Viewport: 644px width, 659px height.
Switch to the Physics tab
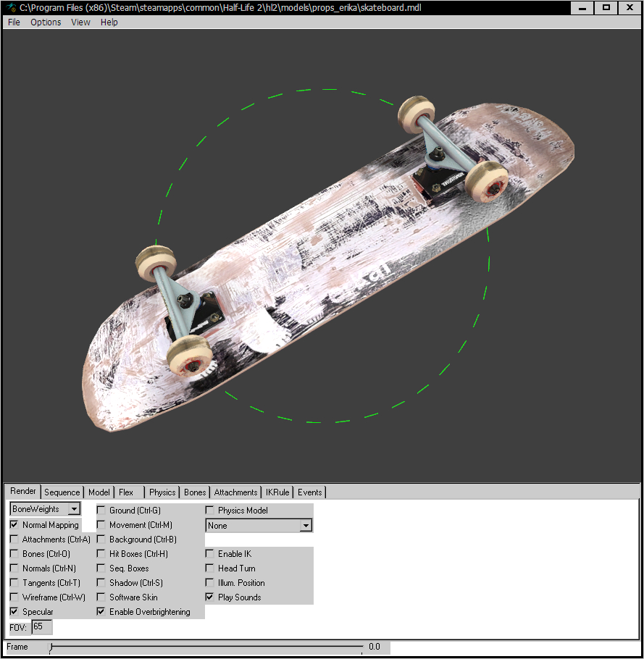click(162, 492)
